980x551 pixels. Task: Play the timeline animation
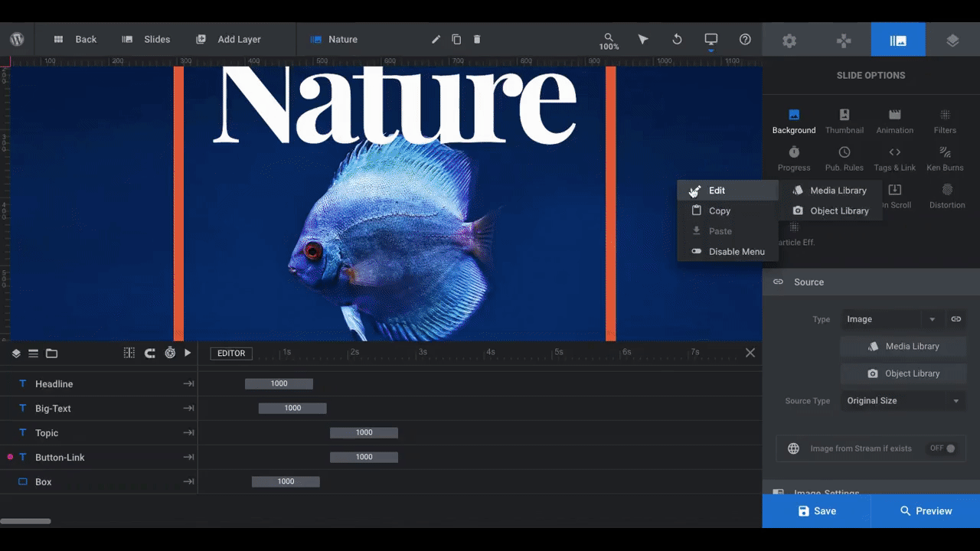coord(188,353)
